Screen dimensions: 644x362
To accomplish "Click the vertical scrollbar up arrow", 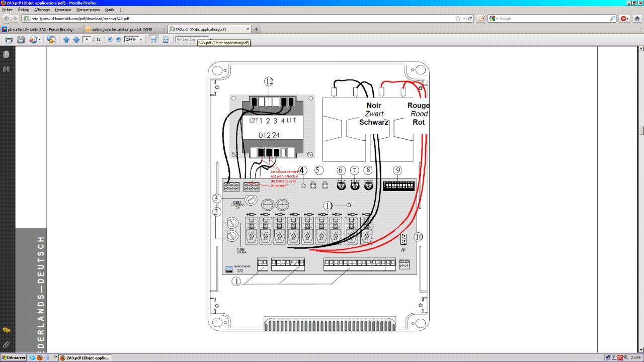I will tap(641, 49).
